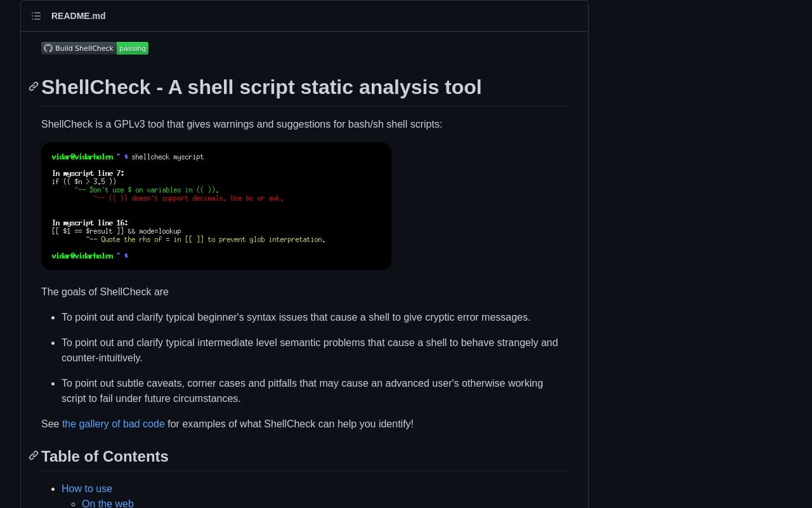
Task: Click the Build ShellCheck passing badge
Action: pos(95,48)
